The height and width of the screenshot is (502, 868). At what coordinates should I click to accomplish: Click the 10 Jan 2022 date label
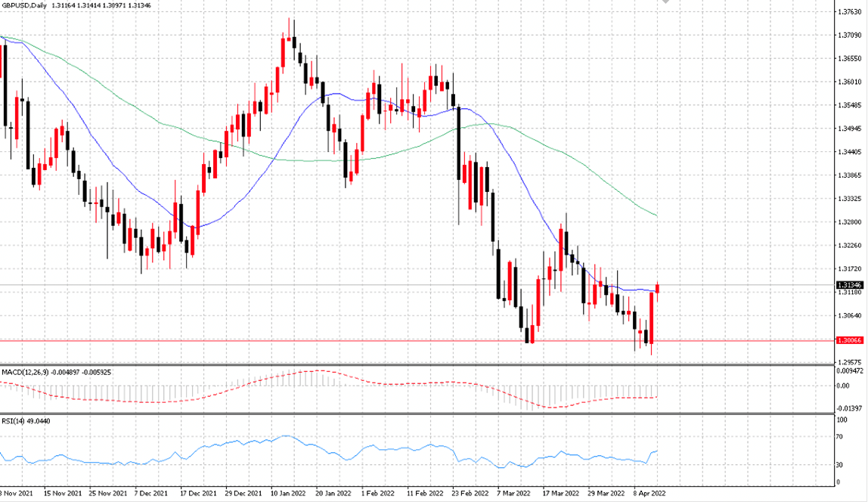(288, 493)
